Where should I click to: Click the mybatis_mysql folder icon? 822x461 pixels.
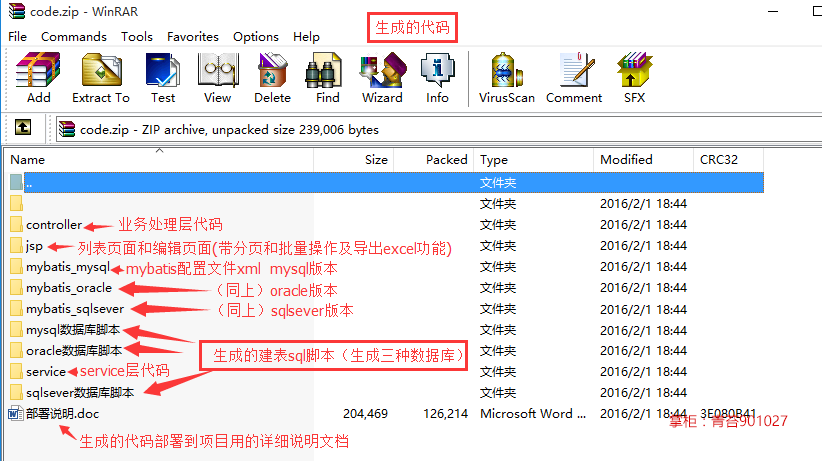pos(16,266)
